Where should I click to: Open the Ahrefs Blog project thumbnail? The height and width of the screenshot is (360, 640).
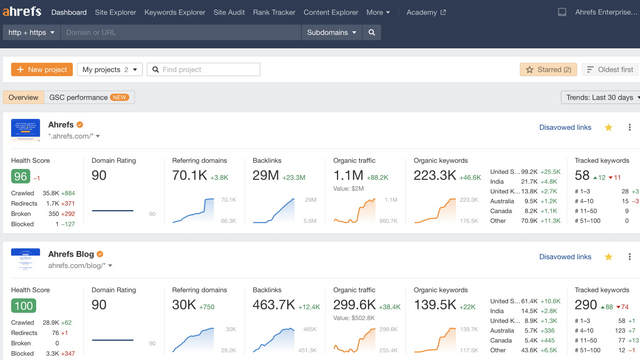[x=25, y=259]
